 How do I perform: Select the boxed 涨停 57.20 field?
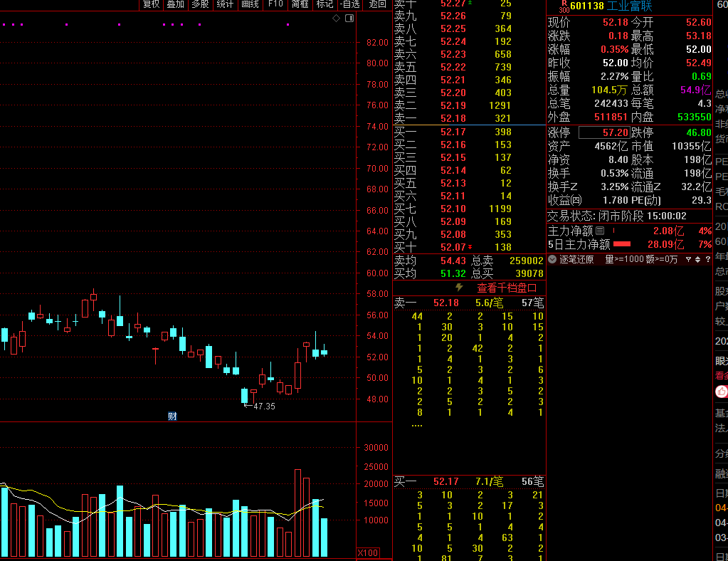[x=604, y=133]
